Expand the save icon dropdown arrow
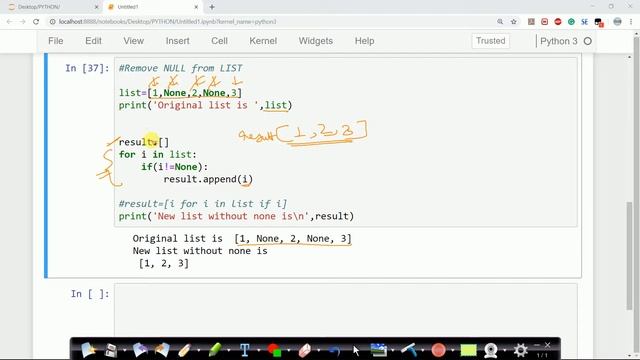640x360 pixels. coord(124,351)
